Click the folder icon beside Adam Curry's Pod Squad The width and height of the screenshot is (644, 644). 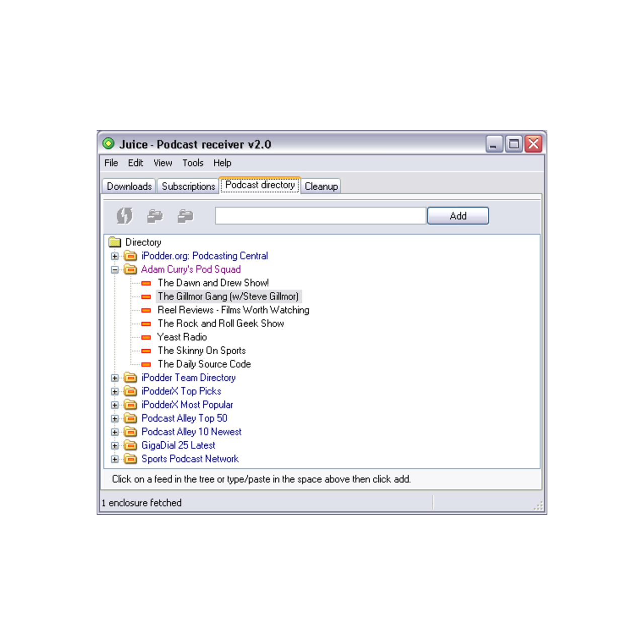[x=130, y=269]
